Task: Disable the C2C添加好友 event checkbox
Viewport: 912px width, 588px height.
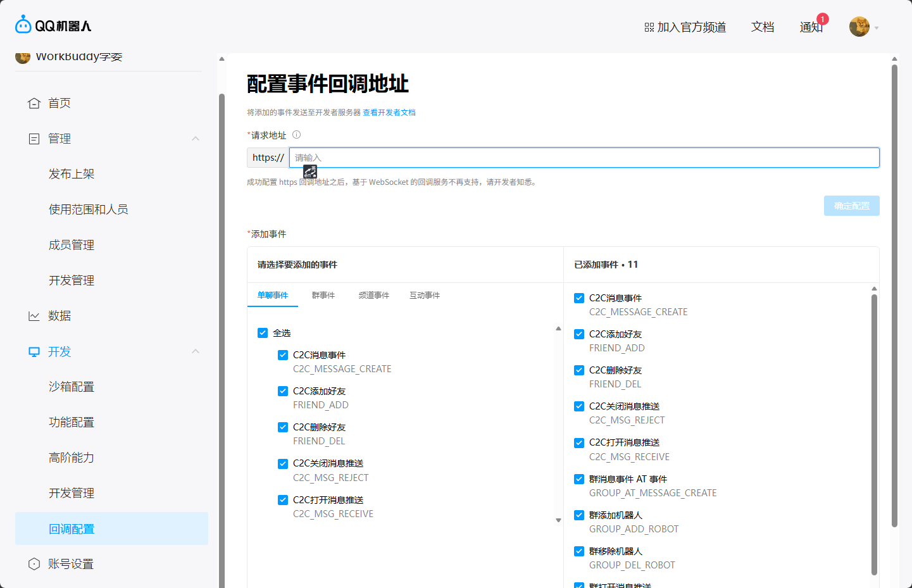Action: tap(282, 391)
